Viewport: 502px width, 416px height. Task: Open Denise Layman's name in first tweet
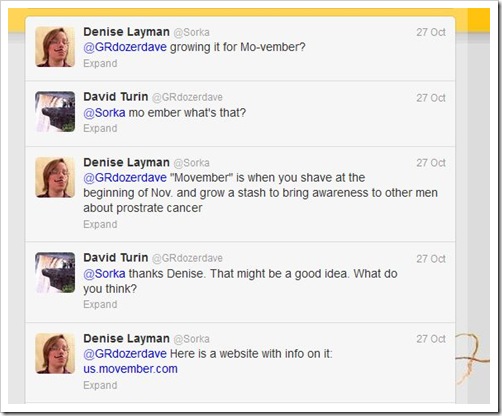126,32
